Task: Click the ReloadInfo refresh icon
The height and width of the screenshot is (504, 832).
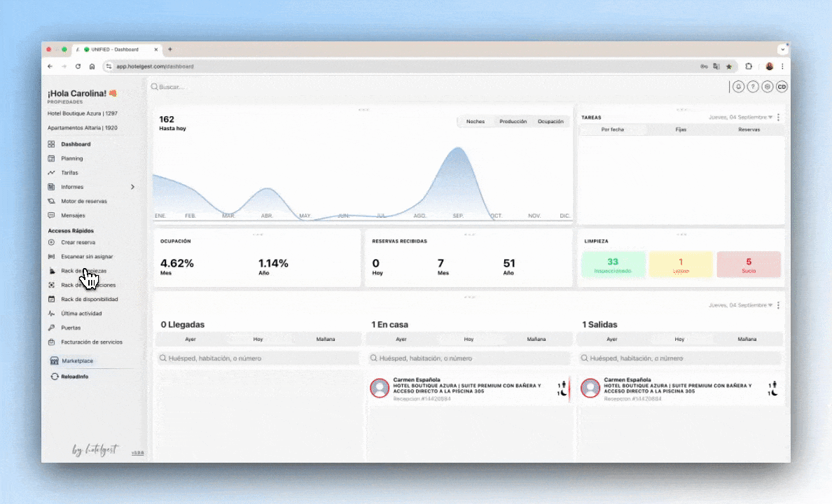Action: tap(54, 377)
